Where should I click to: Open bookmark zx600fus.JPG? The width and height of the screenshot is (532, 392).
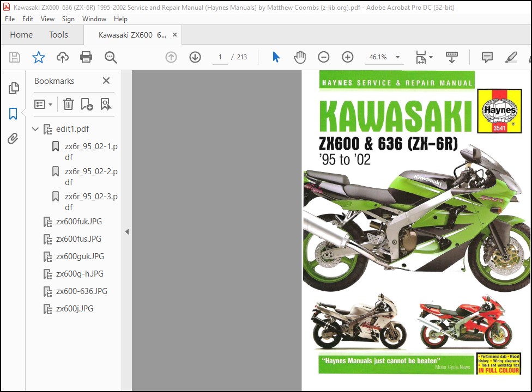tap(78, 239)
